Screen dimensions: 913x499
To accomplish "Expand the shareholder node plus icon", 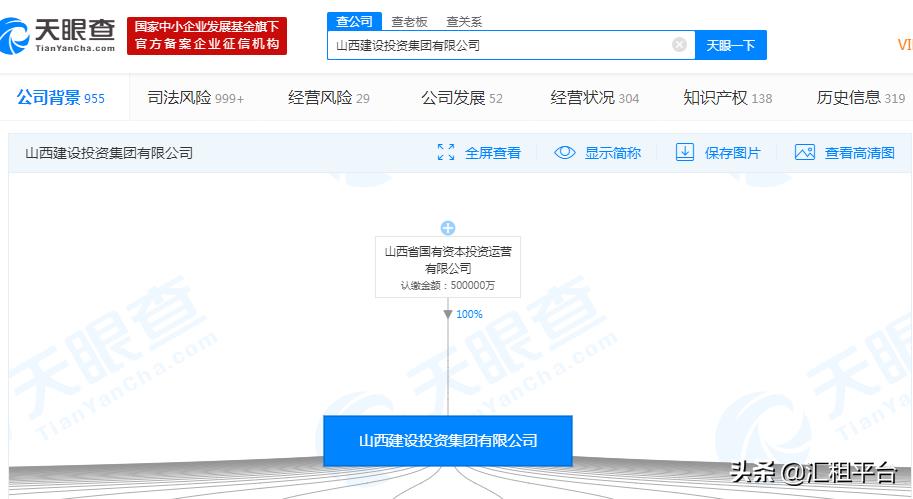I will pos(448,228).
